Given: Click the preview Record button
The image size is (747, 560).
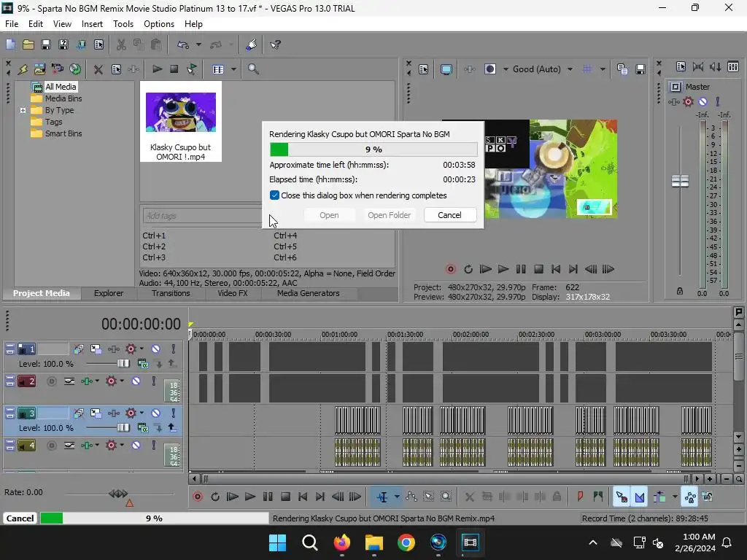Looking at the screenshot, I should (x=450, y=269).
